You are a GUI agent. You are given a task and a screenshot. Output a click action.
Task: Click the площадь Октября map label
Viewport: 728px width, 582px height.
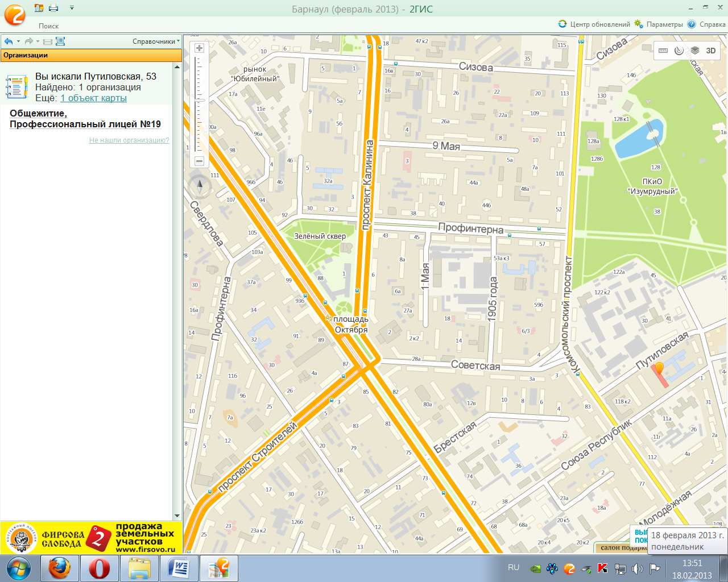coord(350,324)
